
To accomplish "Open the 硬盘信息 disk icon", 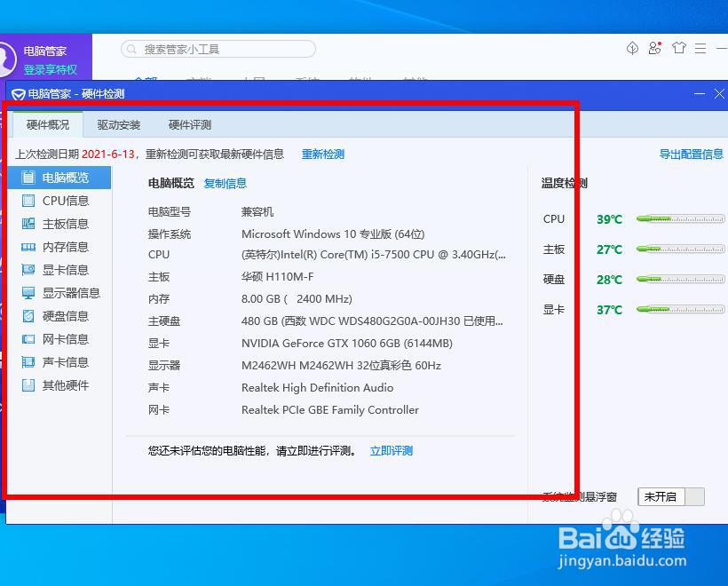I will click(28, 316).
